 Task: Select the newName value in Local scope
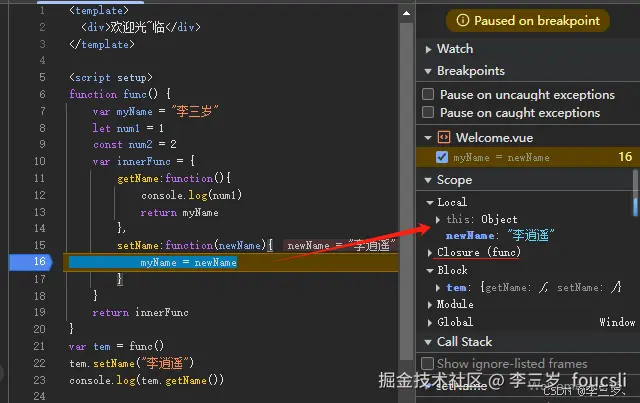coord(531,236)
